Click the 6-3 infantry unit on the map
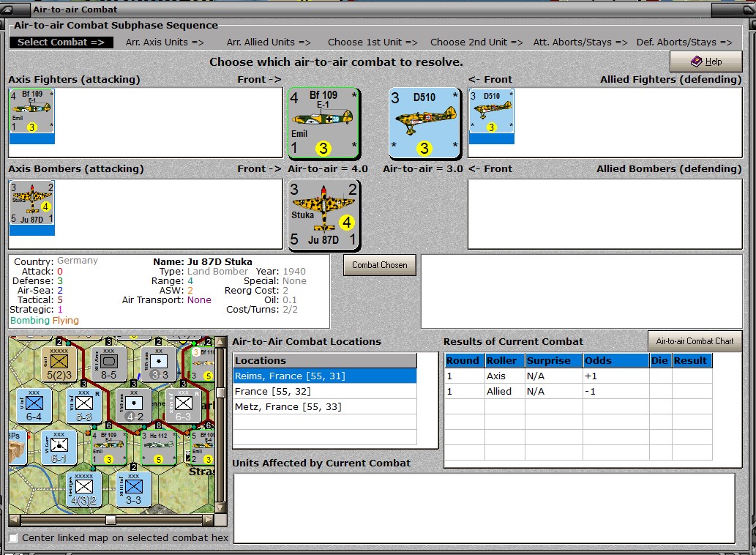The image size is (756, 555). coord(183,405)
